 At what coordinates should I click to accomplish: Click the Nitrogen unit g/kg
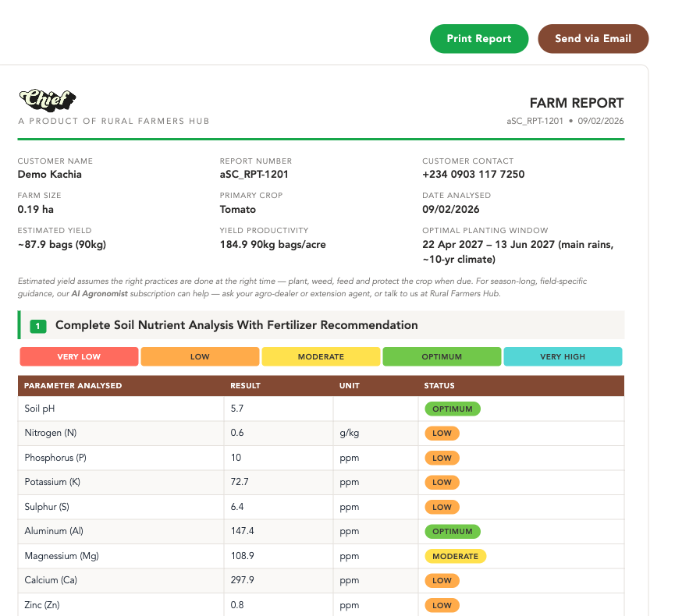349,434
